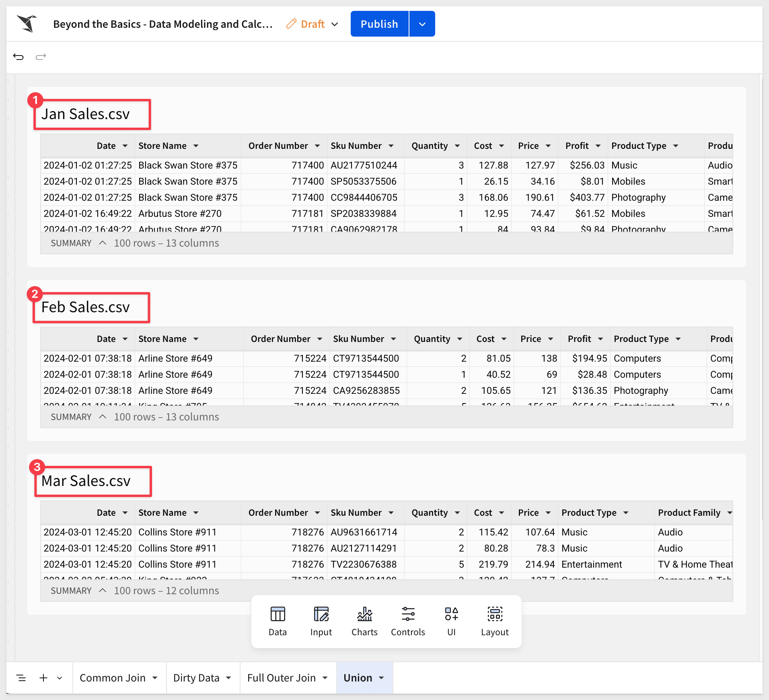Click the Draft pencil icon
769x700 pixels.
click(x=291, y=24)
